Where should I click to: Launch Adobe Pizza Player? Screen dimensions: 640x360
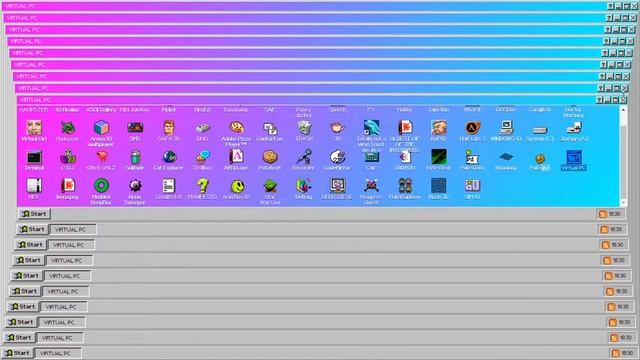pyautogui.click(x=236, y=128)
